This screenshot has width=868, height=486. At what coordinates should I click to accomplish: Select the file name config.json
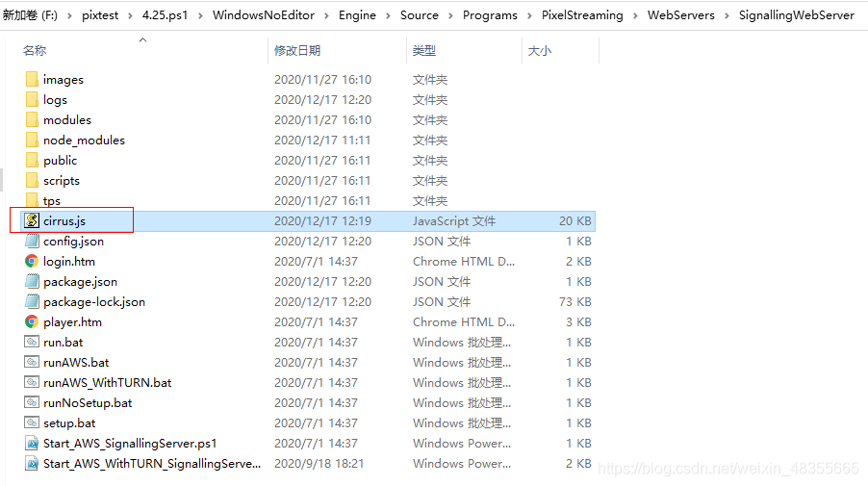[74, 241]
